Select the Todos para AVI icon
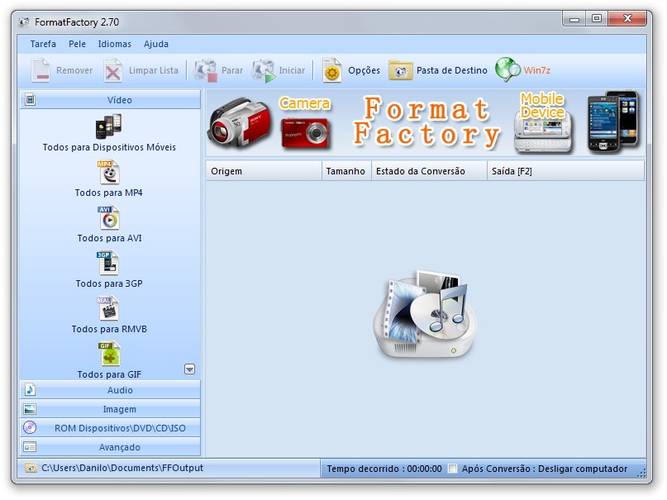This screenshot has height=500, width=667. pos(109,218)
